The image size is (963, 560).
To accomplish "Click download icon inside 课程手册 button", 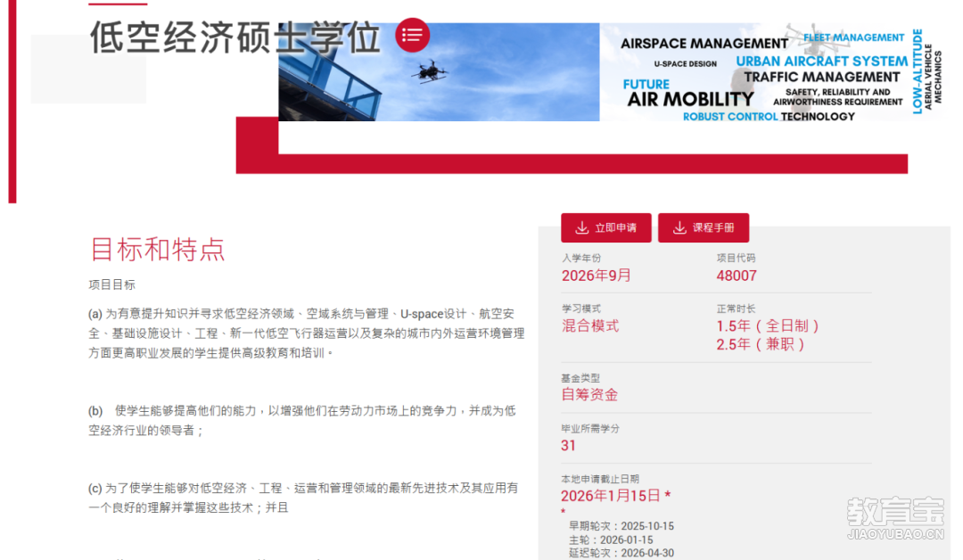I will coord(679,228).
